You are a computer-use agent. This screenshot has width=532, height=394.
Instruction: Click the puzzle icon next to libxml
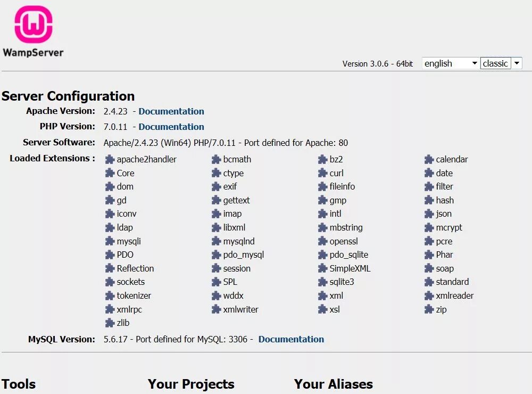pos(216,227)
